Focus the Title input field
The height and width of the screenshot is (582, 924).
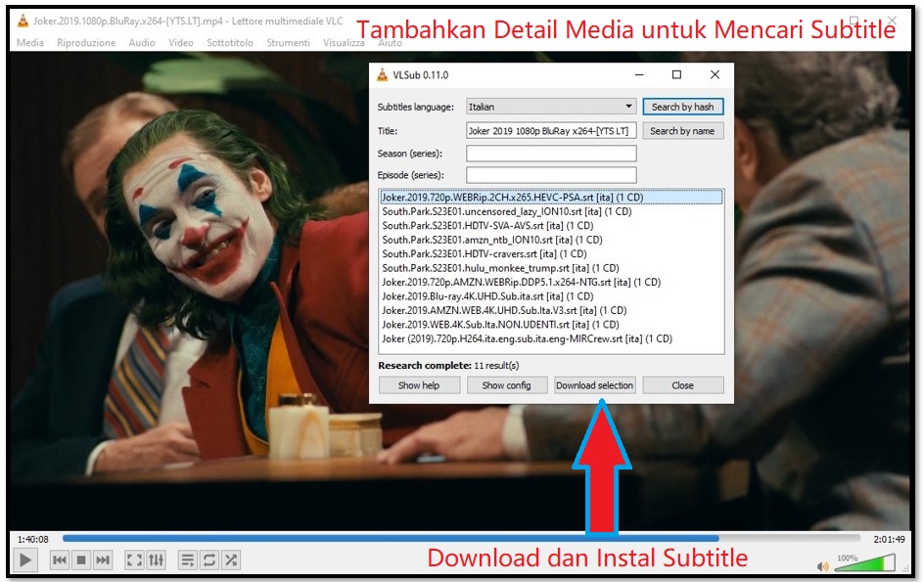coord(551,131)
